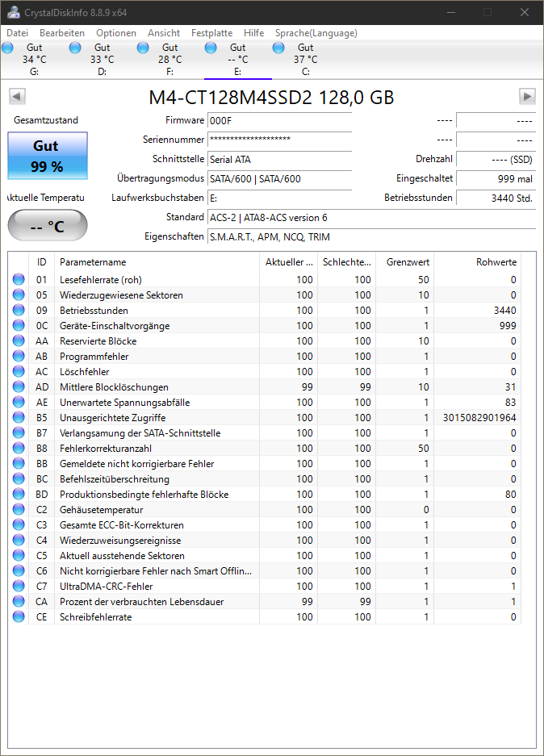This screenshot has width=544, height=756.
Task: Click status orb for Programmfehler
Action: point(19,357)
